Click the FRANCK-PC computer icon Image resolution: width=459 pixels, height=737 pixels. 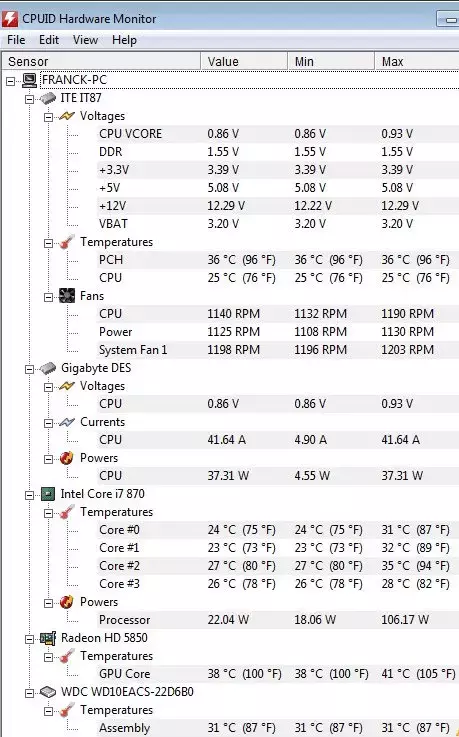tap(30, 80)
